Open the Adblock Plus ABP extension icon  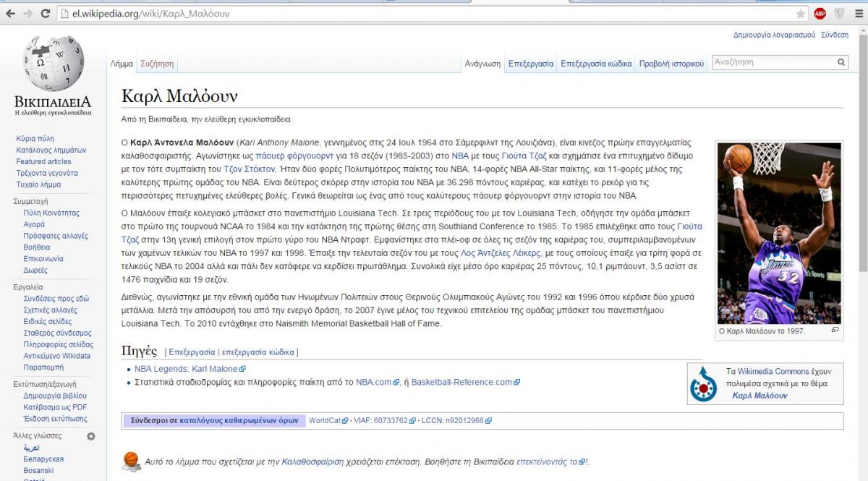click(820, 14)
